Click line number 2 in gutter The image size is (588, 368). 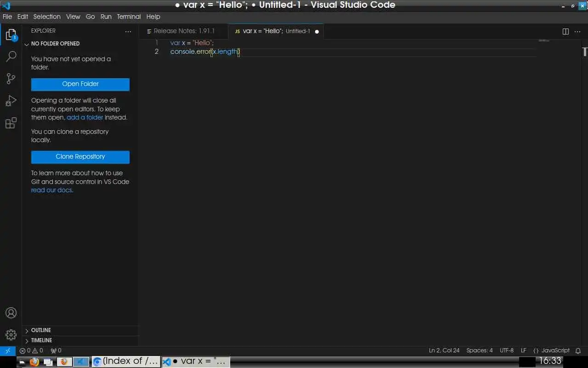point(157,52)
